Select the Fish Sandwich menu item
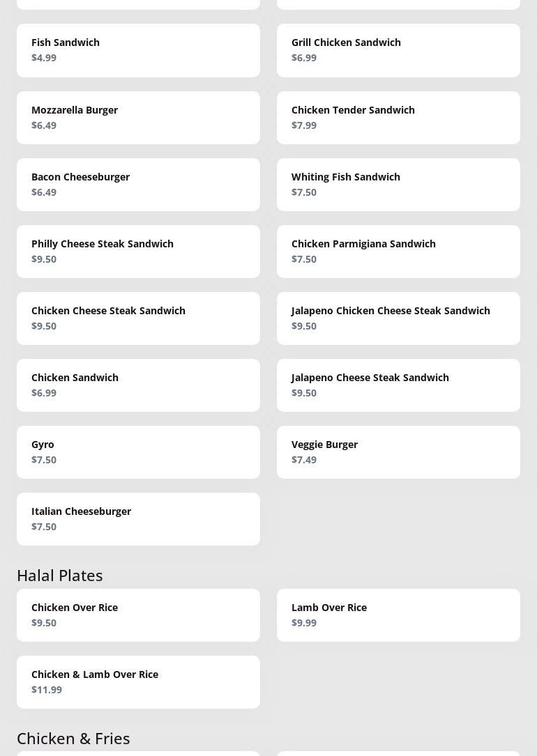This screenshot has height=756, width=537. coord(139,51)
